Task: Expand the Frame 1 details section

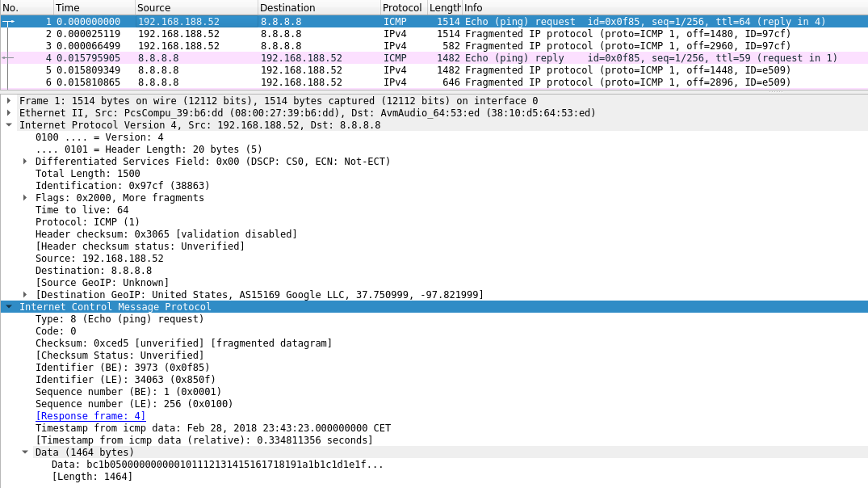Action: point(9,101)
